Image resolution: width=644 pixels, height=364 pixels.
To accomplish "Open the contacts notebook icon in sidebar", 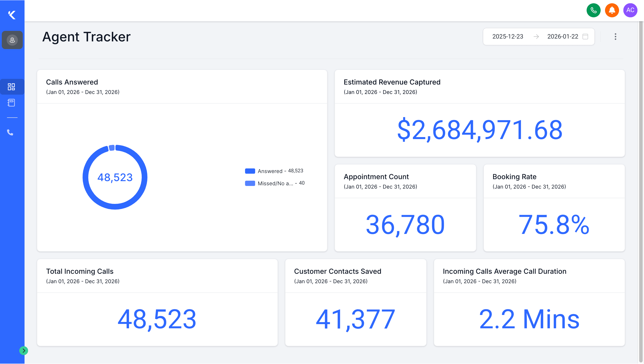I will click(11, 102).
